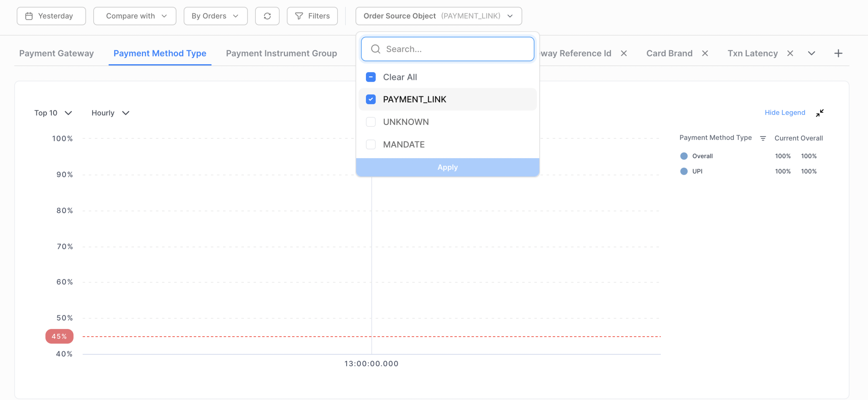Expand the Compare with dropdown
Screen dimensions: 868x400
point(135,16)
